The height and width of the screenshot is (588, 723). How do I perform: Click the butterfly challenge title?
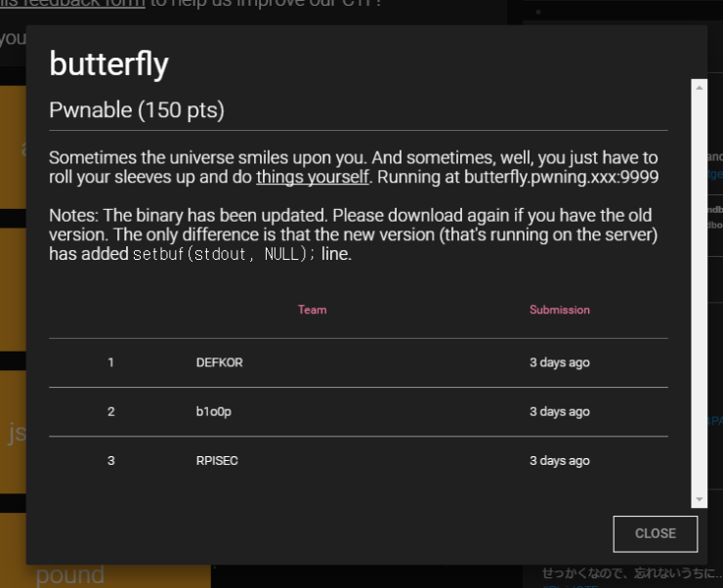pos(108,64)
